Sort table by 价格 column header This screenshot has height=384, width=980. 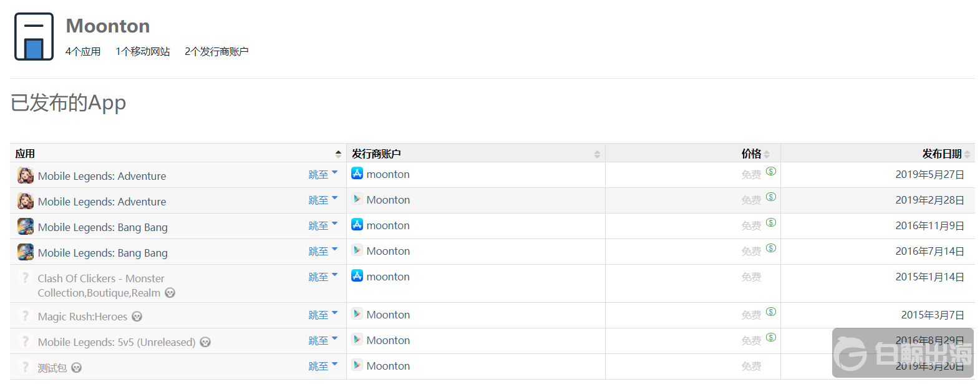click(692, 154)
